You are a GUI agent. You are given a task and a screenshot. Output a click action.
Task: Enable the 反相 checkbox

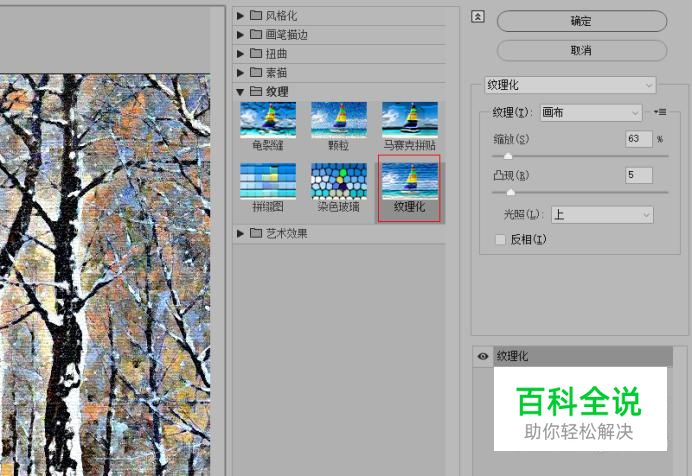click(x=500, y=240)
